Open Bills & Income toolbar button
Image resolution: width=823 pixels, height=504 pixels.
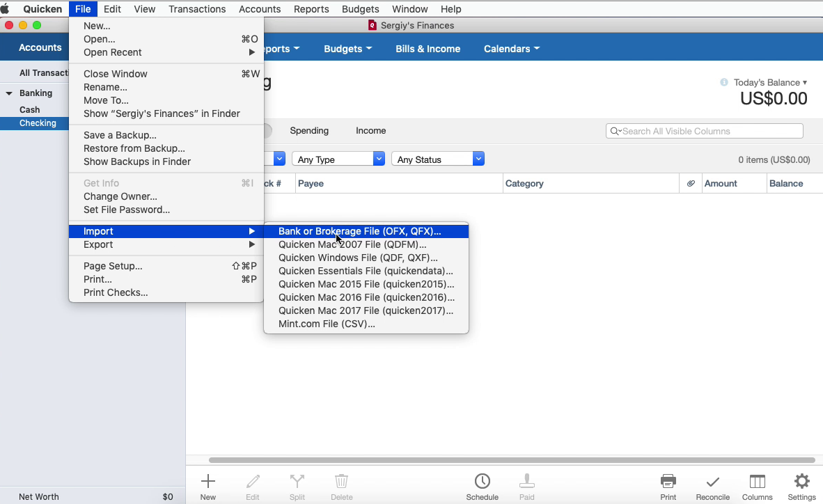(x=428, y=49)
